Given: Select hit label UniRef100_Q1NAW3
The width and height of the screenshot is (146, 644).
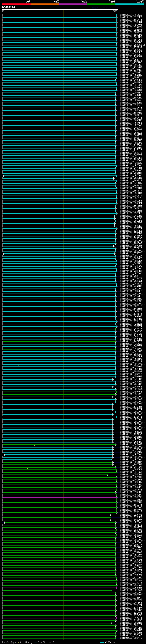Looking at the screenshot, I should [x=131, y=530].
